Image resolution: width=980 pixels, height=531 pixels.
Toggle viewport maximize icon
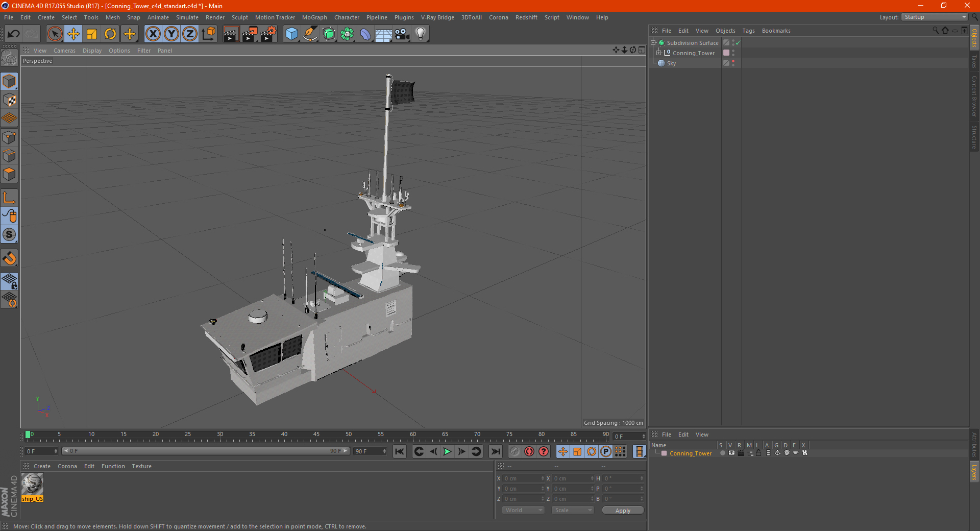coord(642,50)
